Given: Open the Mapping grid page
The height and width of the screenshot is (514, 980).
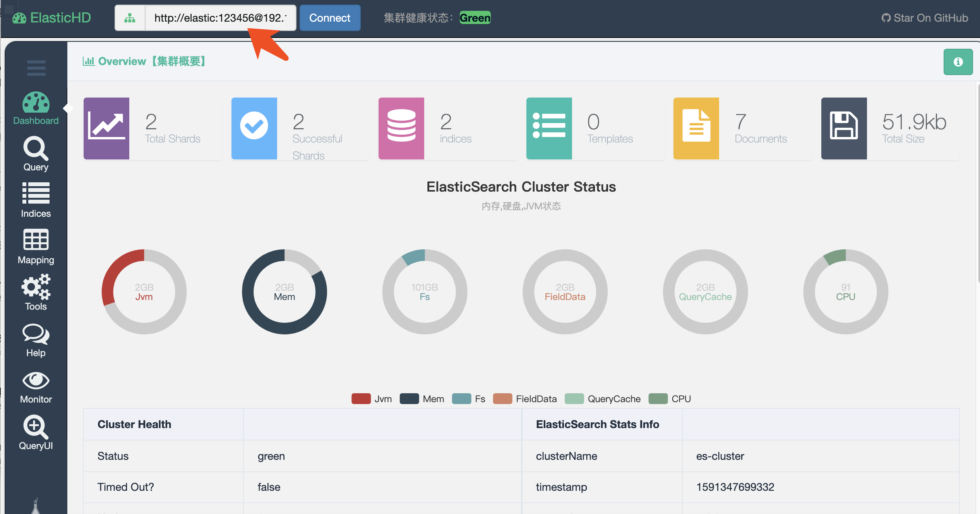Looking at the screenshot, I should (x=36, y=247).
